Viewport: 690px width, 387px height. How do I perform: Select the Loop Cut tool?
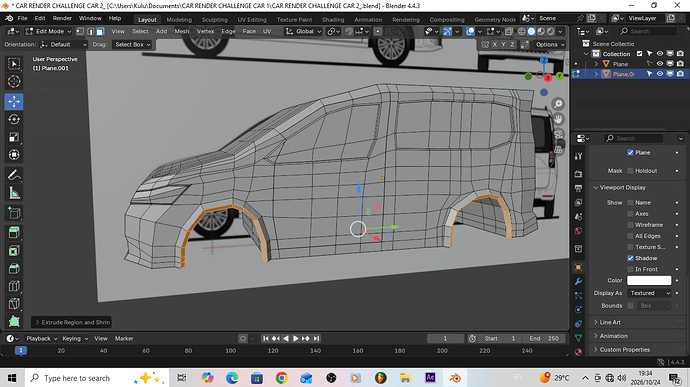point(14,286)
